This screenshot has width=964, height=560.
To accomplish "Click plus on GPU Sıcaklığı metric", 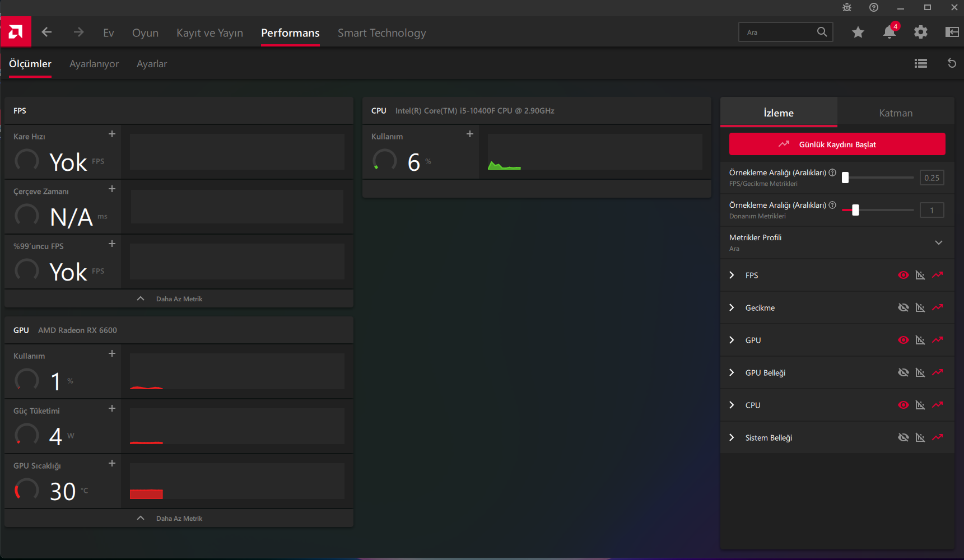I will pos(112,463).
